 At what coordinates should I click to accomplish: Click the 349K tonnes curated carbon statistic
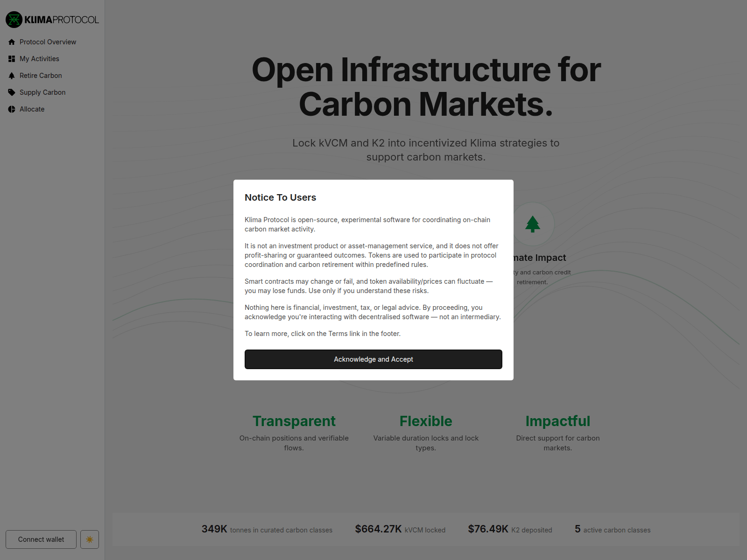pyautogui.click(x=267, y=530)
